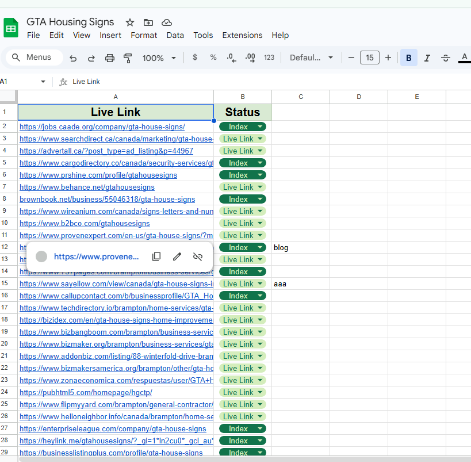Print the spreadsheet
The width and height of the screenshot is (471, 462).
[110, 58]
